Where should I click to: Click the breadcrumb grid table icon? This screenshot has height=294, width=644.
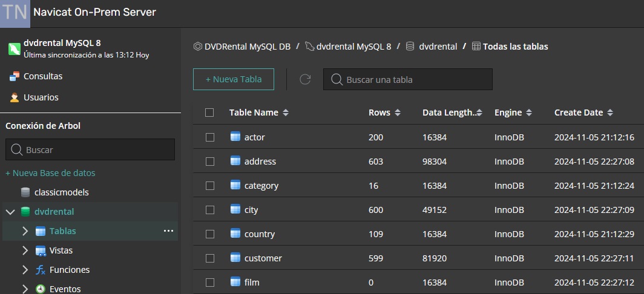click(476, 47)
